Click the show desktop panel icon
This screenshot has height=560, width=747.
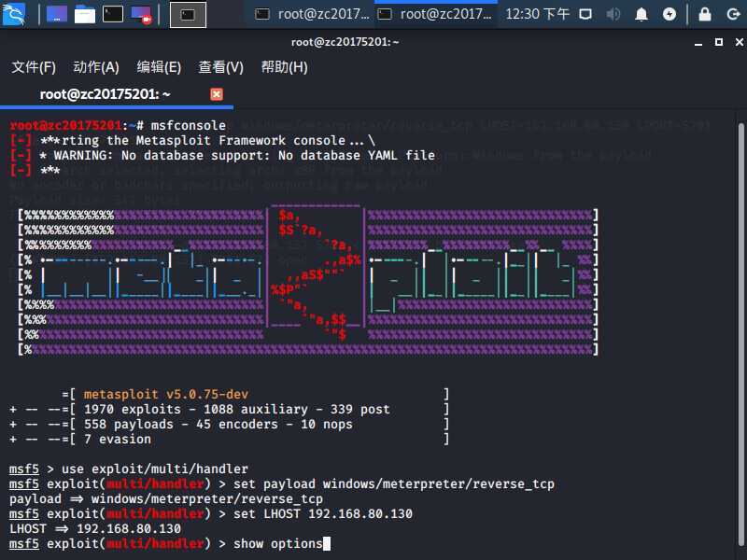[x=57, y=14]
